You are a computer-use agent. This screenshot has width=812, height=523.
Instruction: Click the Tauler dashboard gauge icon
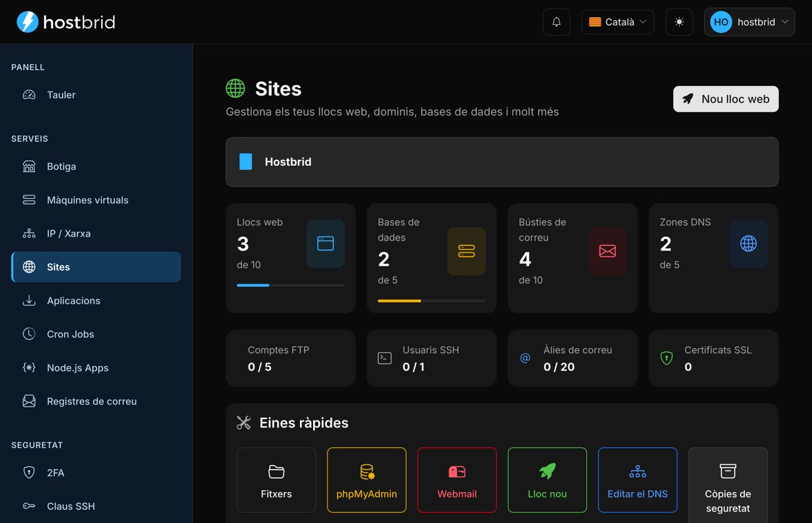pyautogui.click(x=29, y=95)
